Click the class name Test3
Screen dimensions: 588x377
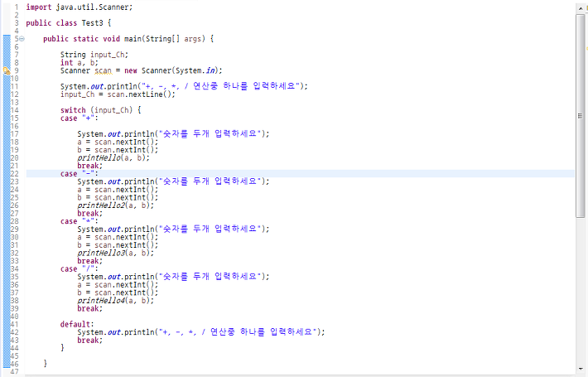(x=92, y=23)
